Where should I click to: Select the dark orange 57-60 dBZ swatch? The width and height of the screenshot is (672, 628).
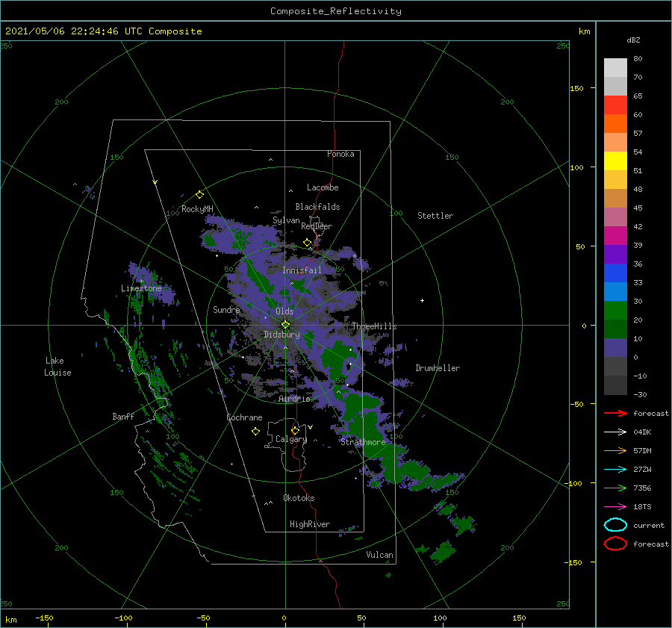(615, 124)
